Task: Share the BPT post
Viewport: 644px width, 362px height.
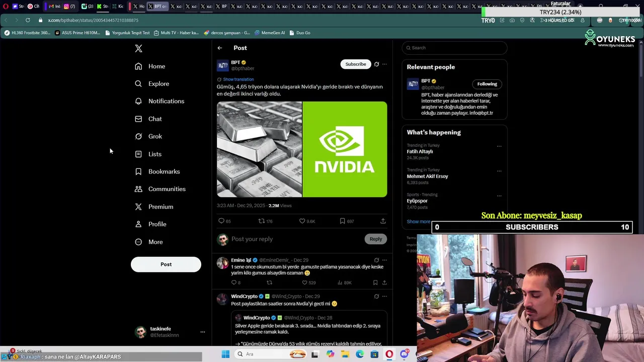Action: [383, 221]
